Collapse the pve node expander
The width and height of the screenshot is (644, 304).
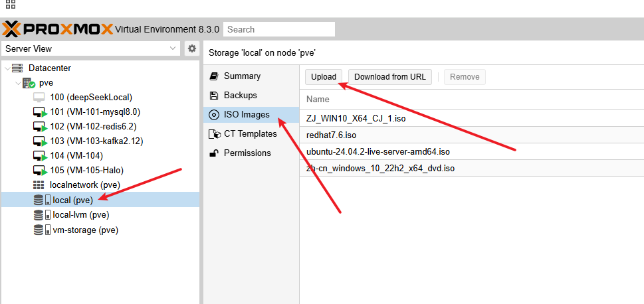pos(17,83)
